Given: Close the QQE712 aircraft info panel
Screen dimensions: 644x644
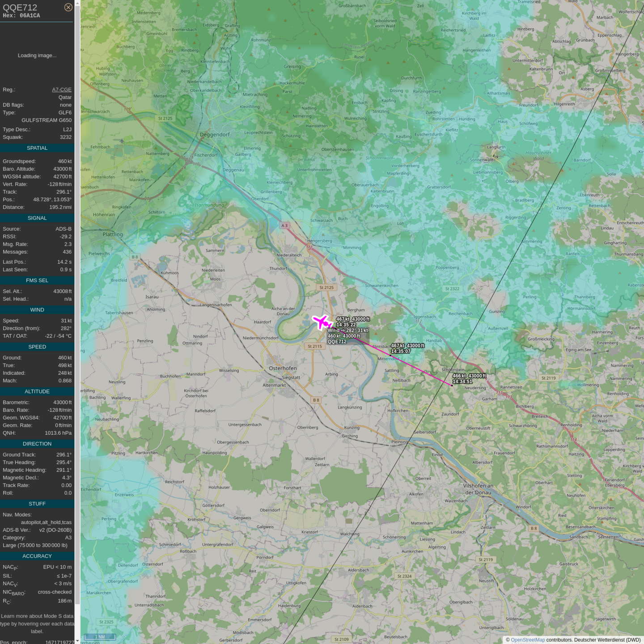Looking at the screenshot, I should coord(68,7).
